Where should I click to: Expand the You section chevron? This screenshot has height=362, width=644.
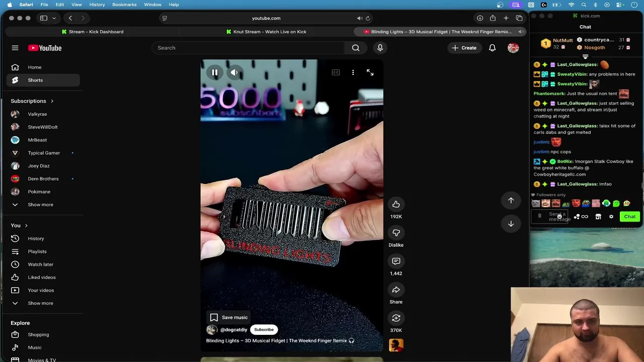[x=26, y=225]
